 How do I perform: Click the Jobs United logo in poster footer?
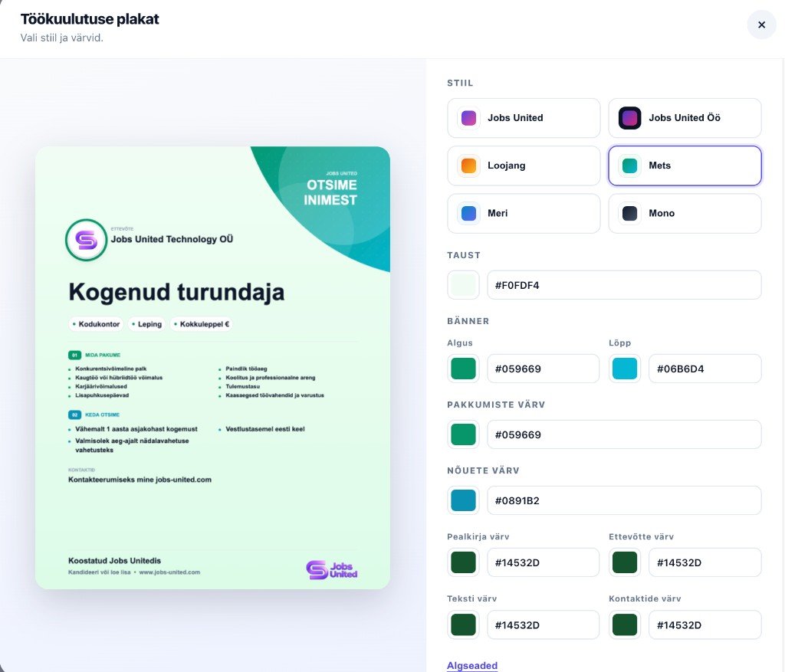coord(331,570)
